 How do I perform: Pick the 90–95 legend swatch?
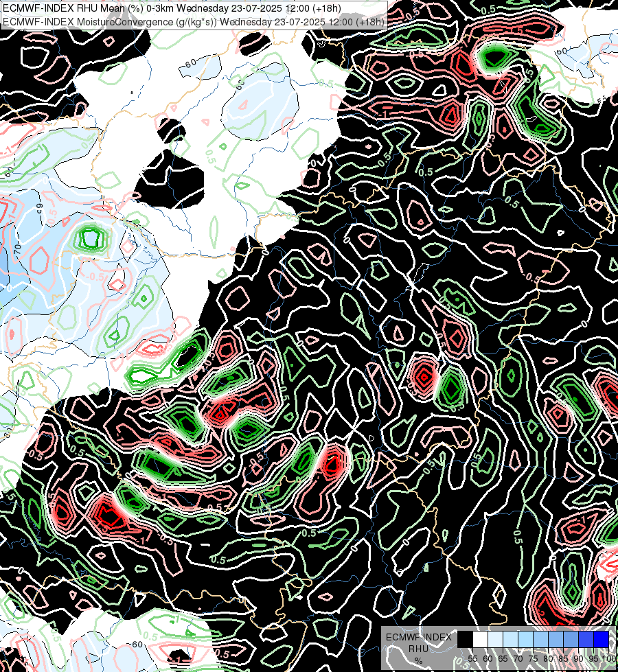(x=586, y=639)
